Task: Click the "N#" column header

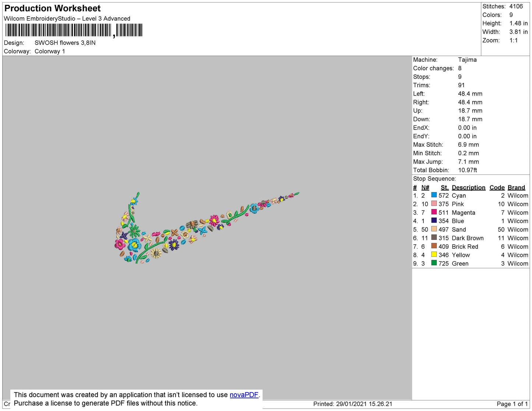Action: 425,188
